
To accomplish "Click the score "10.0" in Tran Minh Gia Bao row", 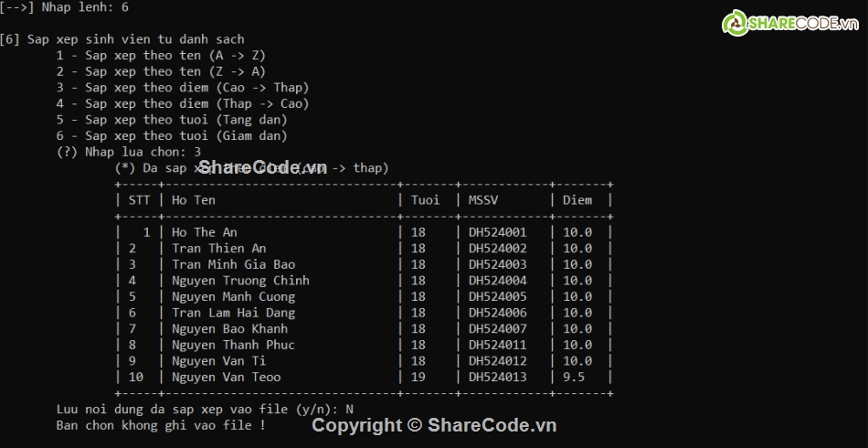I will coord(577,264).
